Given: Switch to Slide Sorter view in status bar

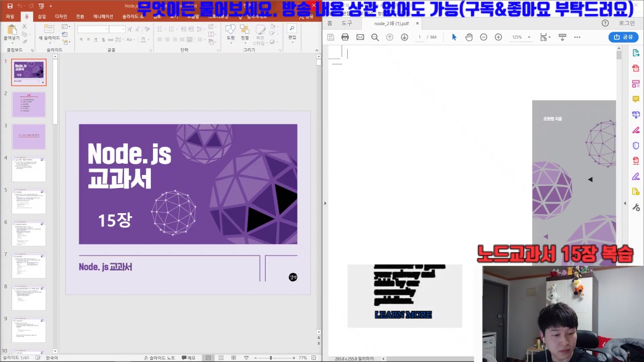Looking at the screenshot, I should 220,357.
